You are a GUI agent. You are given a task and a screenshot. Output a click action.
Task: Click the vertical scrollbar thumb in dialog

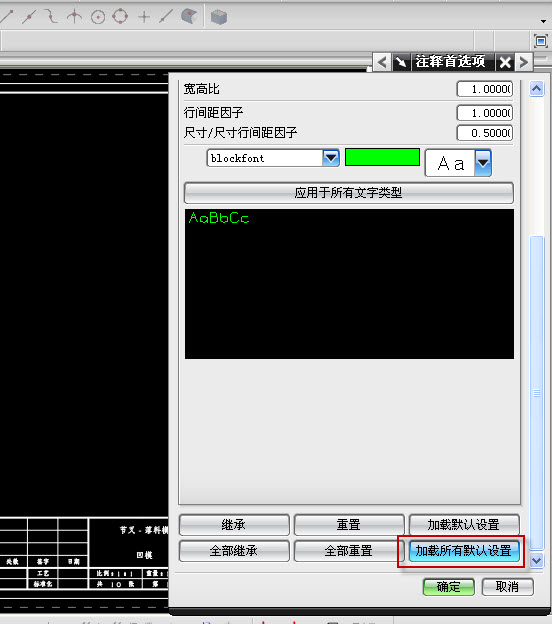[x=536, y=392]
